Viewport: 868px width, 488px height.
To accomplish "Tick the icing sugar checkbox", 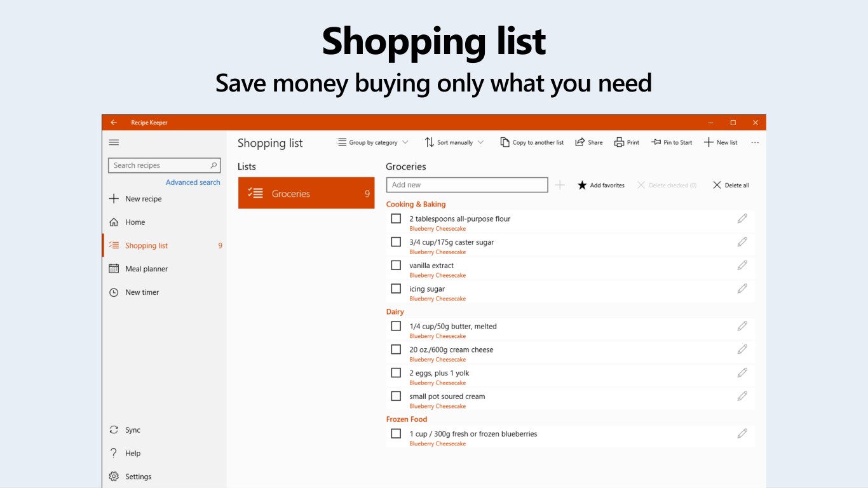I will [x=396, y=288].
